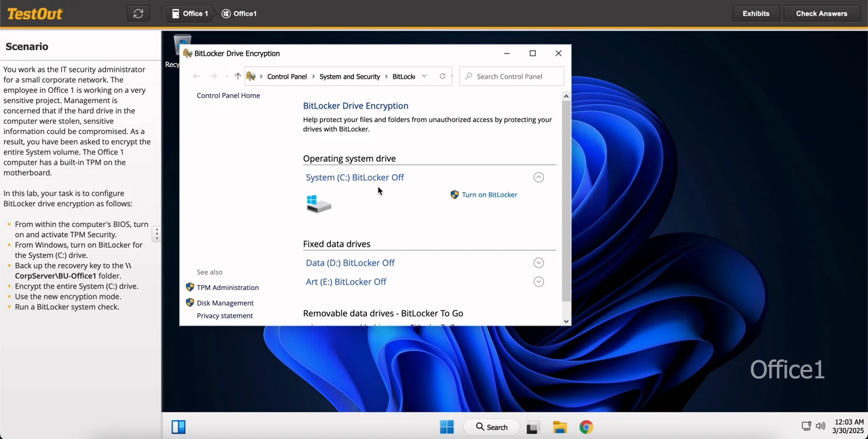Click the TestOut logo
This screenshot has width=868, height=439.
(x=35, y=14)
